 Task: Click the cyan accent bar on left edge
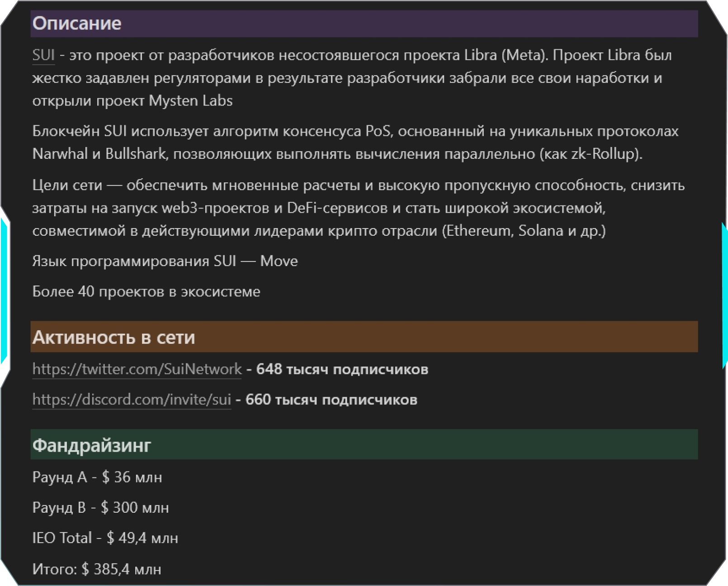pos(4,290)
